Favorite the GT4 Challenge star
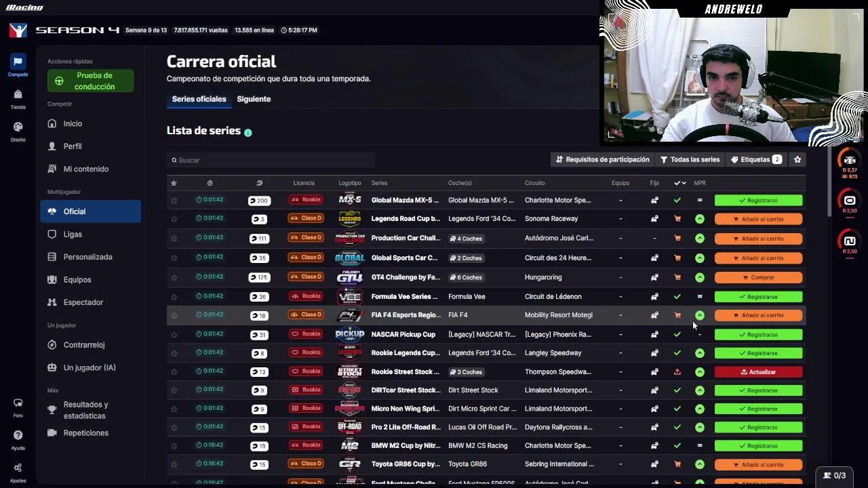Screen dimensions: 868x488 tap(174, 277)
